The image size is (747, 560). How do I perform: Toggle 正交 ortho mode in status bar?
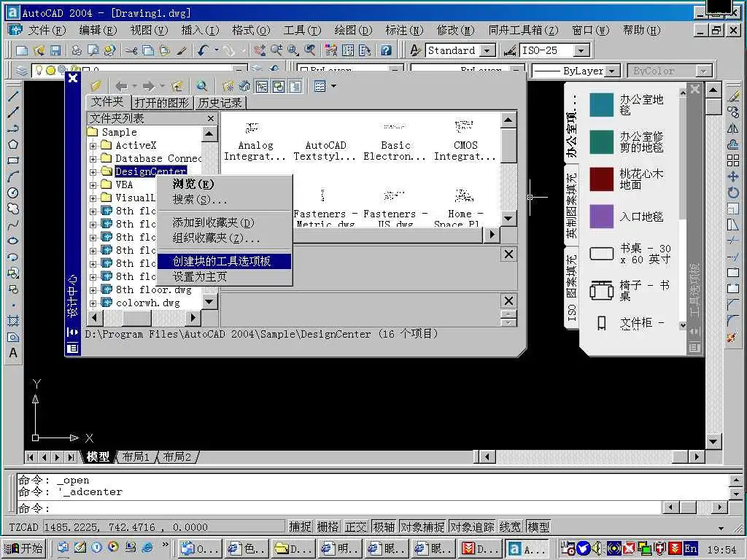point(356,526)
